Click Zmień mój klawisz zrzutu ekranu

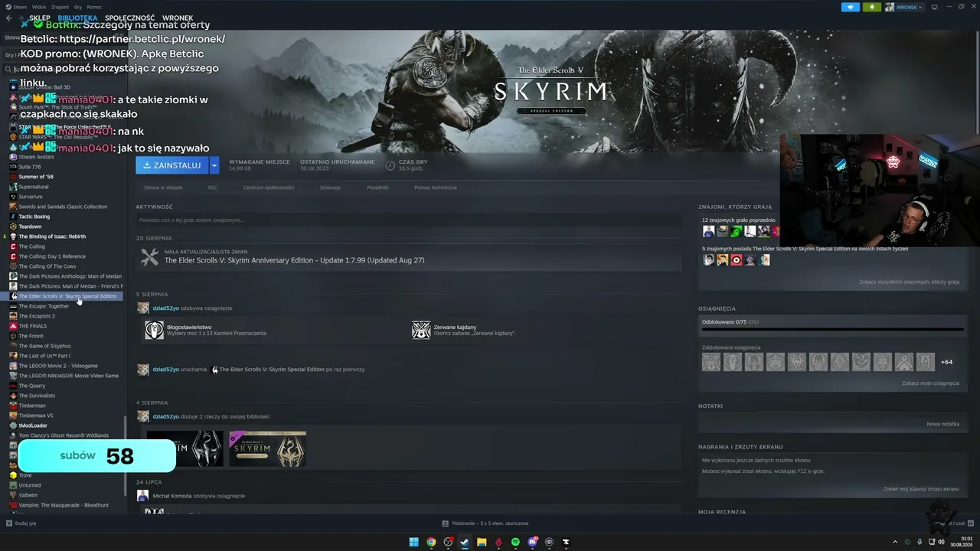(x=921, y=488)
